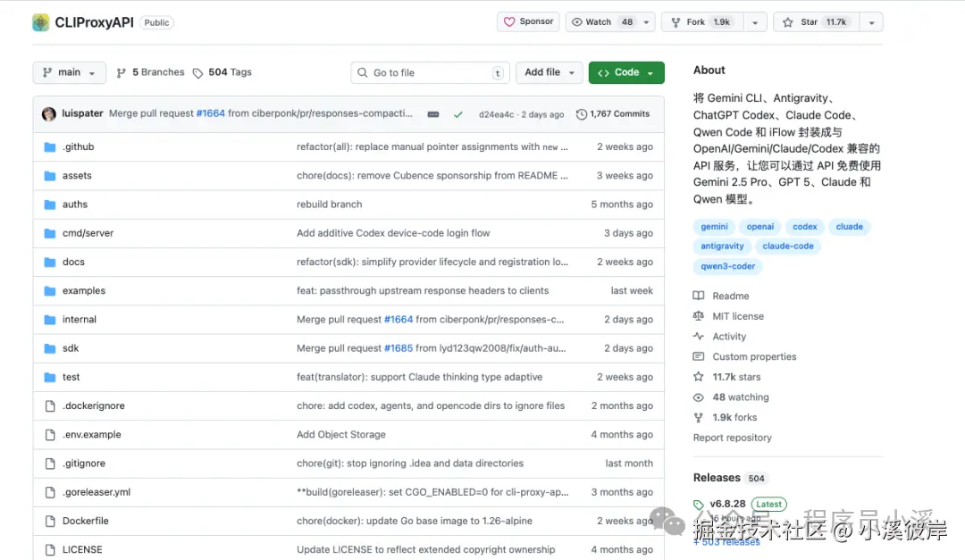
Task: Click the luispater username link
Action: tap(82, 113)
